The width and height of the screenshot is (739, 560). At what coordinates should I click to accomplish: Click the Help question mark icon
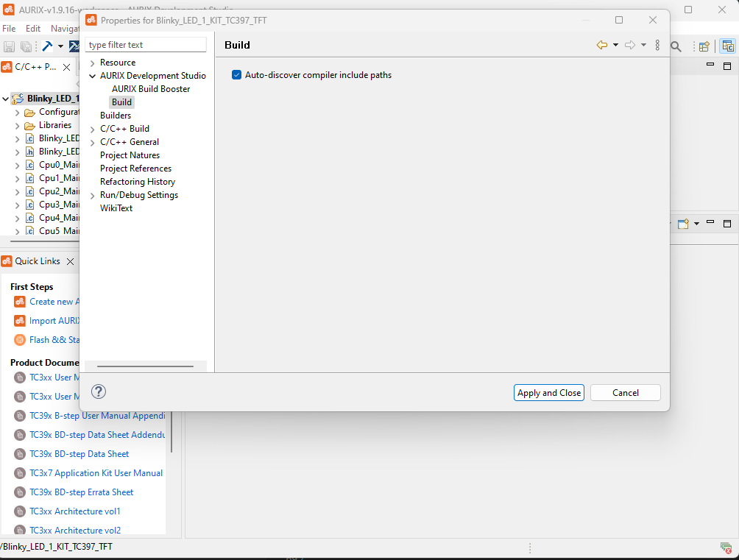pyautogui.click(x=98, y=391)
